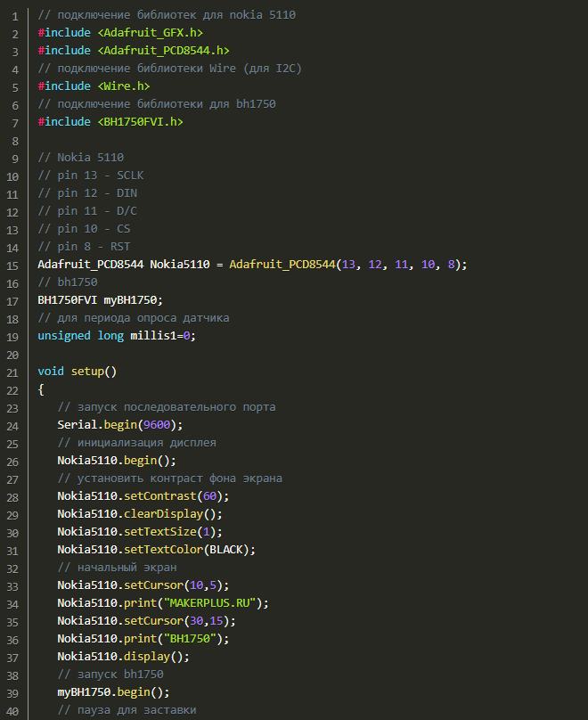Click the '// Nokia 5110' comment

pyautogui.click(x=81, y=158)
